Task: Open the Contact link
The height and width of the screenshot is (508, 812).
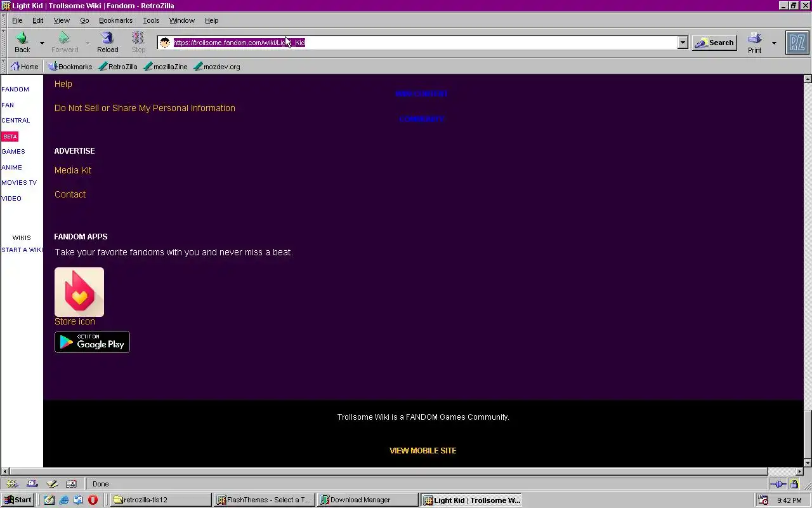Action: [x=70, y=194]
